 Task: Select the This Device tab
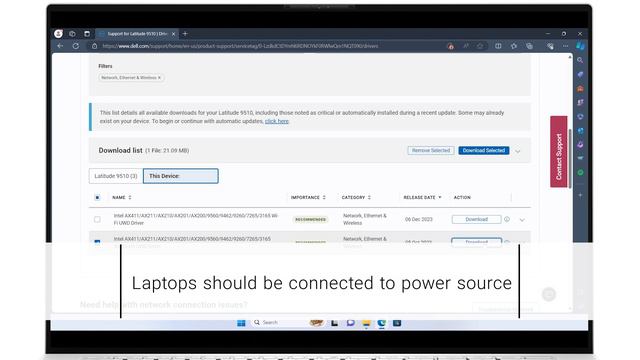[181, 176]
